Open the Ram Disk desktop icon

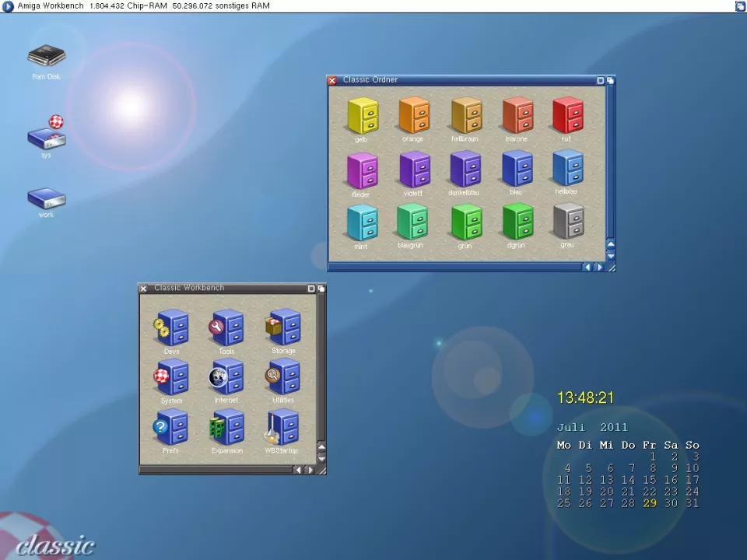click(46, 58)
